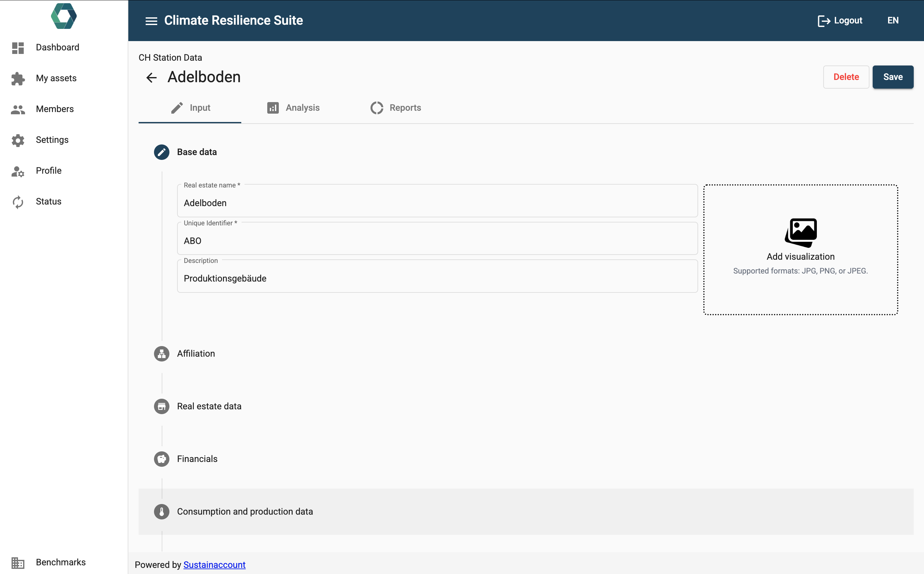The image size is (924, 574).
Task: Open Benchmarks in sidebar
Action: pyautogui.click(x=60, y=562)
